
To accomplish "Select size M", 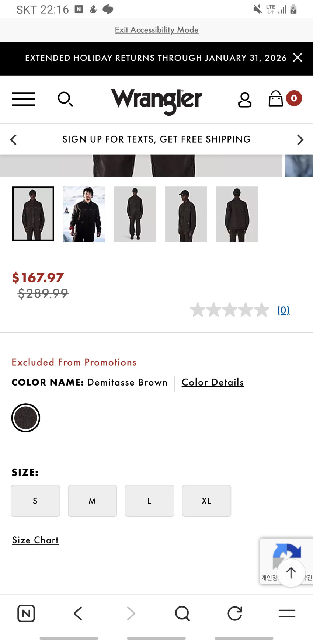I will point(92,501).
